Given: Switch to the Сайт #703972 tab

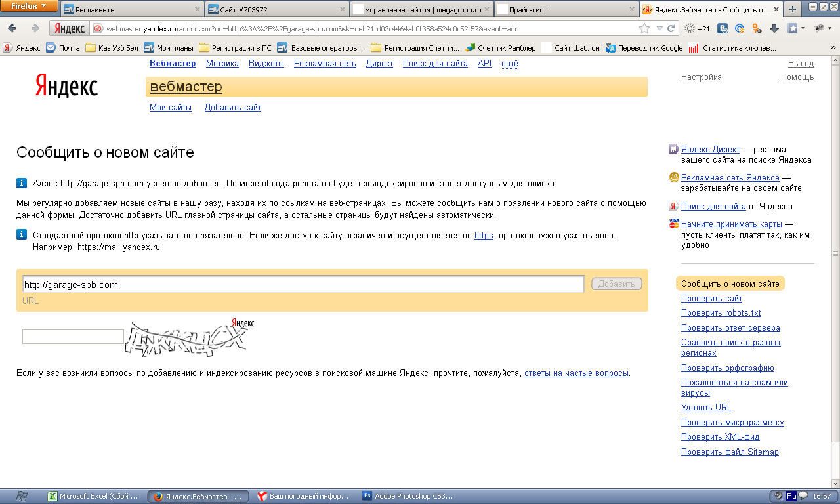Looking at the screenshot, I should (278, 9).
